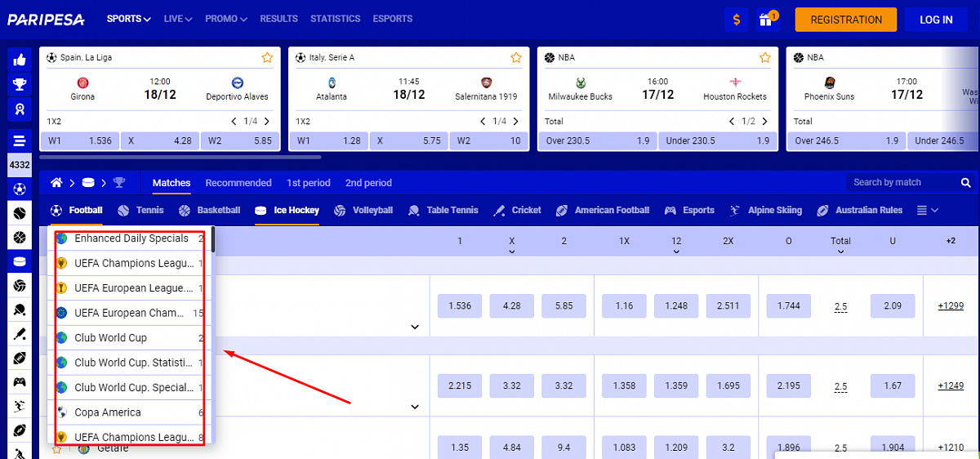Screen dimensions: 980x459
Task: Open the hamburger menu in left sidebar
Action: point(20,140)
